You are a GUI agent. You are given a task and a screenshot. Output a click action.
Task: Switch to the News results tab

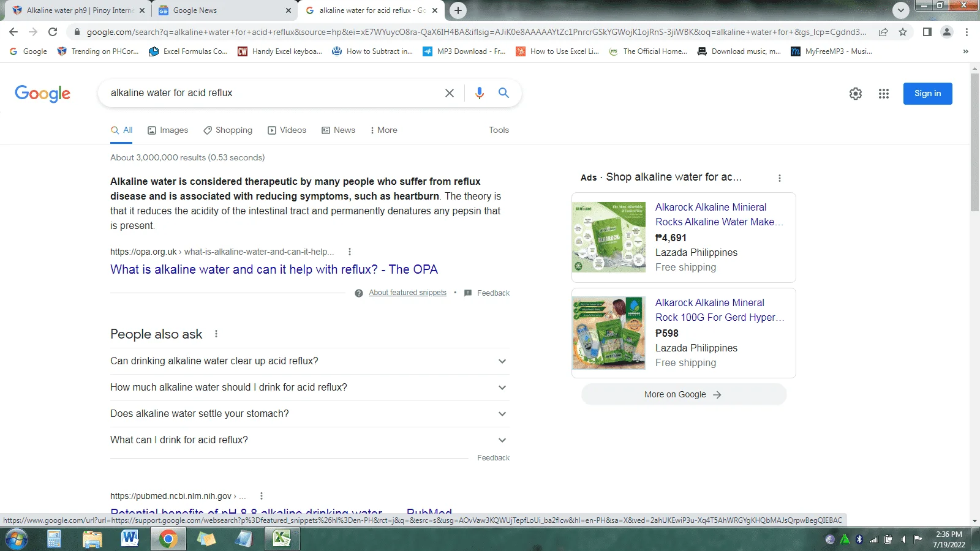pyautogui.click(x=338, y=130)
